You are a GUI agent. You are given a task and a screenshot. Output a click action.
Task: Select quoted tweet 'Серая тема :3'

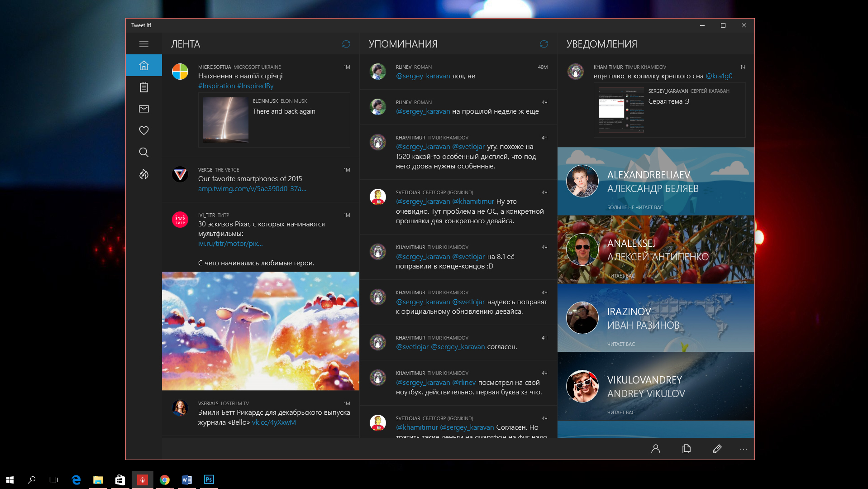point(670,110)
